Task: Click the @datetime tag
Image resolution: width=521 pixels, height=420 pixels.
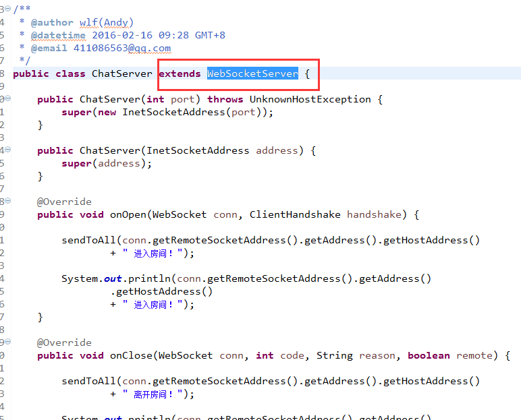Action: (x=58, y=35)
